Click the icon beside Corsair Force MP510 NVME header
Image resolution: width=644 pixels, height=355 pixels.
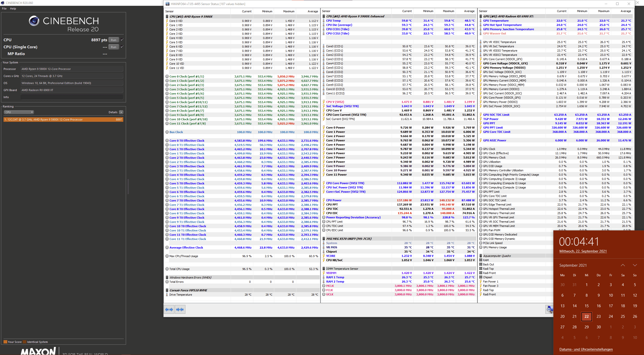167,290
